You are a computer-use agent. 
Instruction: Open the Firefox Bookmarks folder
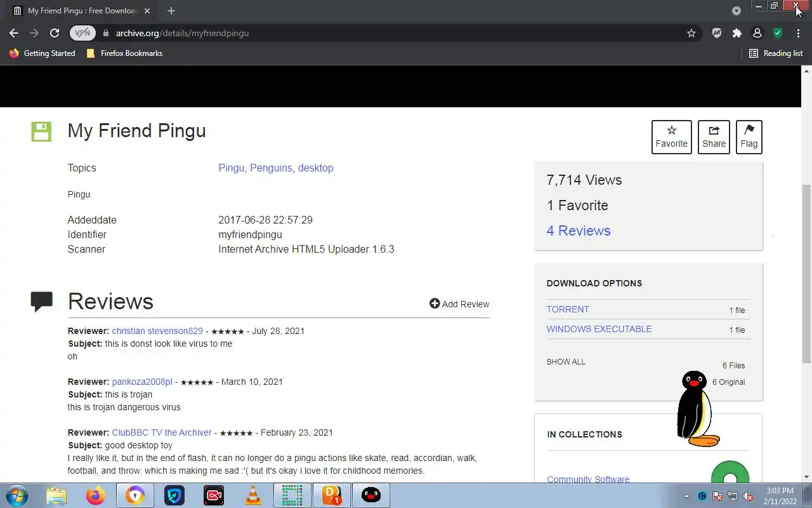click(124, 53)
